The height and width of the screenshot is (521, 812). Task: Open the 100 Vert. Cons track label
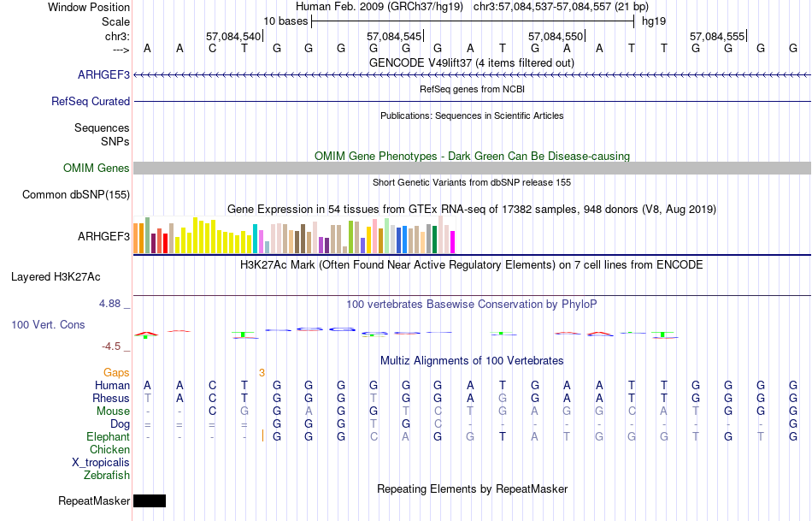[x=48, y=324]
